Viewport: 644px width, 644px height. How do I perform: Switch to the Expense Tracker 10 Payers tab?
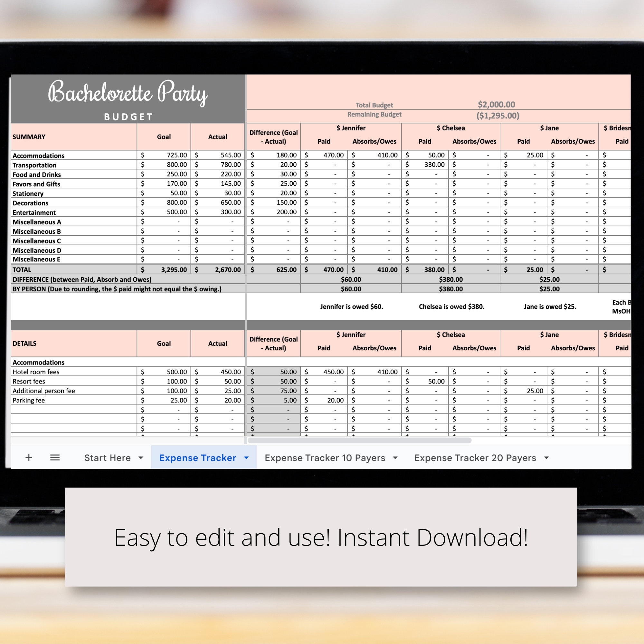click(324, 458)
